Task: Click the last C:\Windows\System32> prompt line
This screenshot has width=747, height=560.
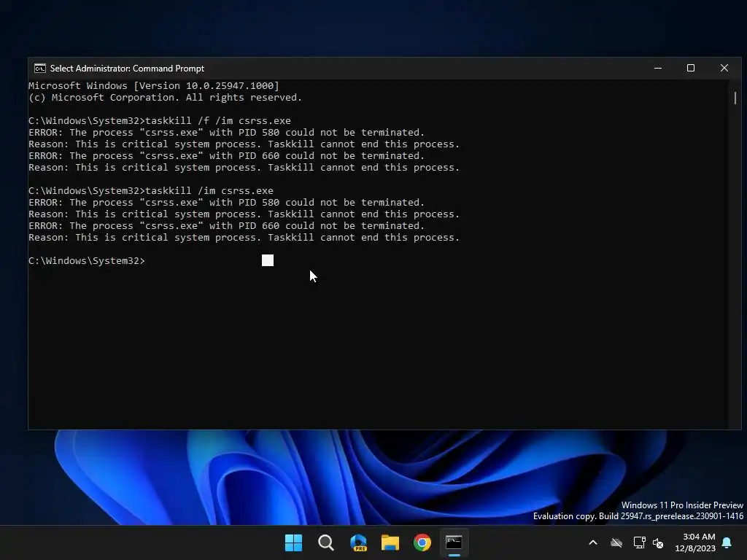Action: click(x=87, y=261)
